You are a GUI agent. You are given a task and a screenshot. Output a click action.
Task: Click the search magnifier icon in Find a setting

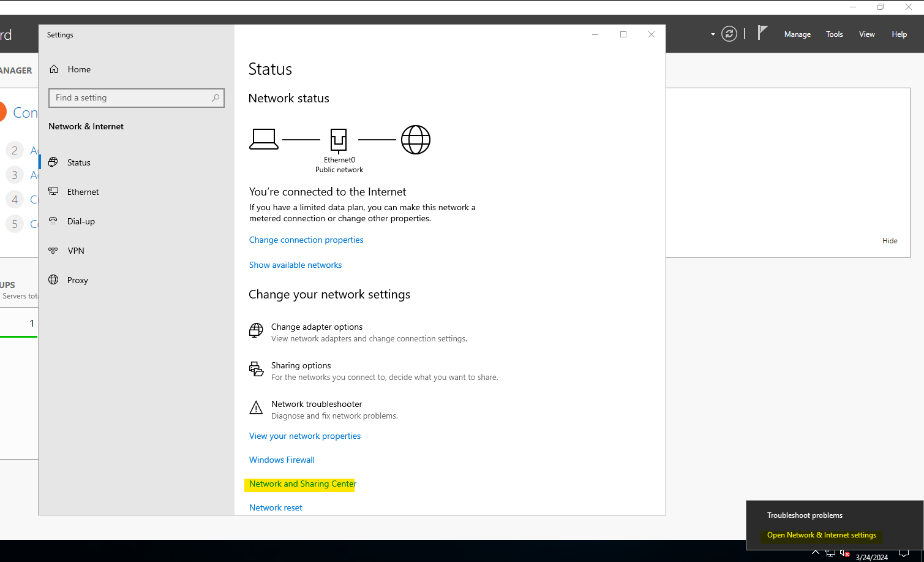216,97
